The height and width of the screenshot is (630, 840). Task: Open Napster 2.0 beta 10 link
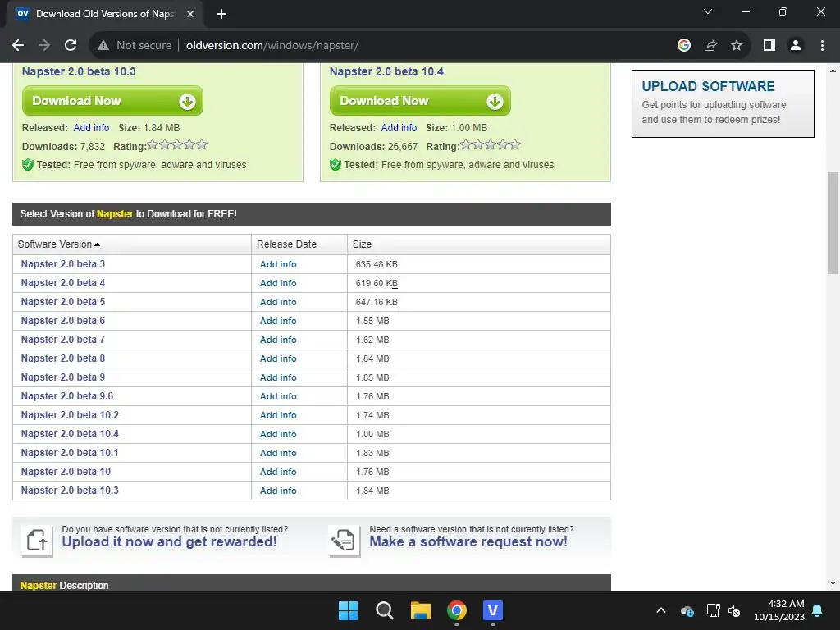coord(66,472)
